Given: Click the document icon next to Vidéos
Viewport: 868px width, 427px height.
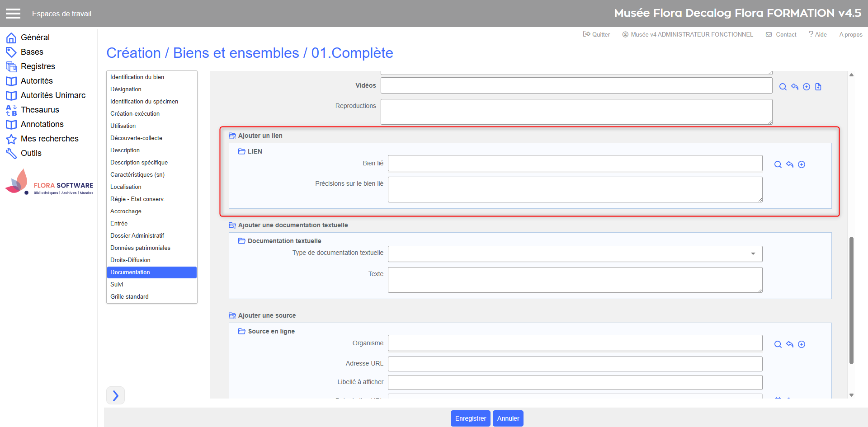Looking at the screenshot, I should tap(818, 87).
